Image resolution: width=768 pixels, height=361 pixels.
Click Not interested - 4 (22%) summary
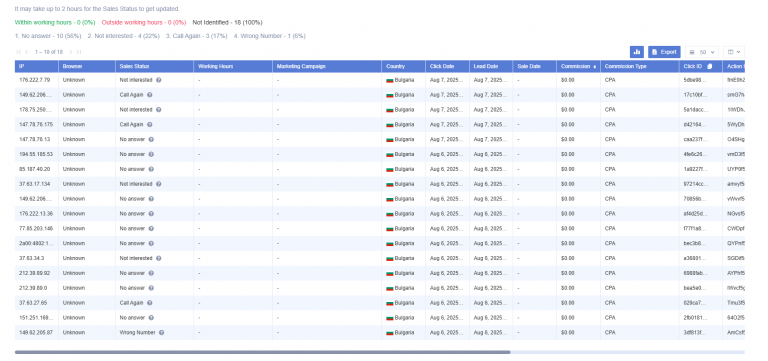(124, 36)
